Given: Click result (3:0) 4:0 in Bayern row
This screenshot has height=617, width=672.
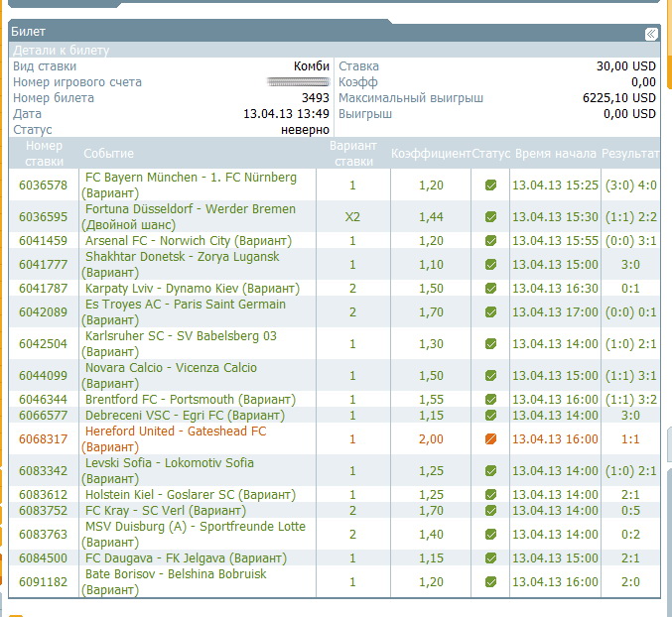Looking at the screenshot, I should click(x=631, y=185).
